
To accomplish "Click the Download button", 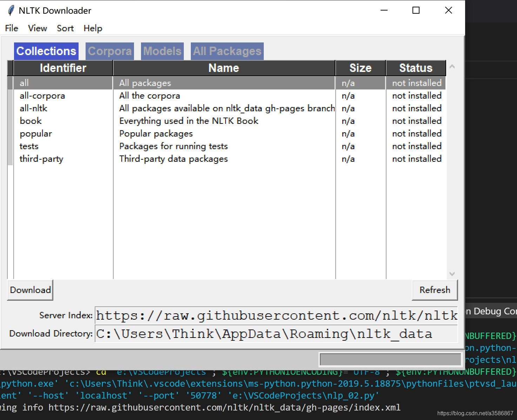I will [30, 290].
